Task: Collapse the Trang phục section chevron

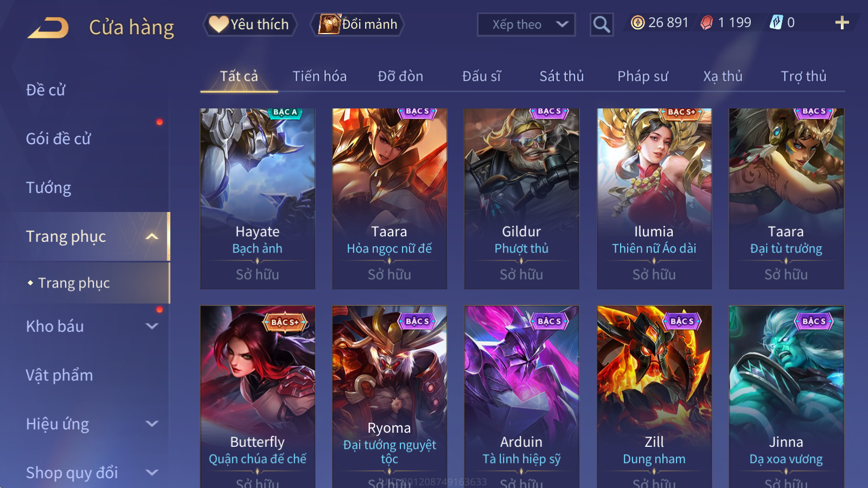Action: coord(152,236)
